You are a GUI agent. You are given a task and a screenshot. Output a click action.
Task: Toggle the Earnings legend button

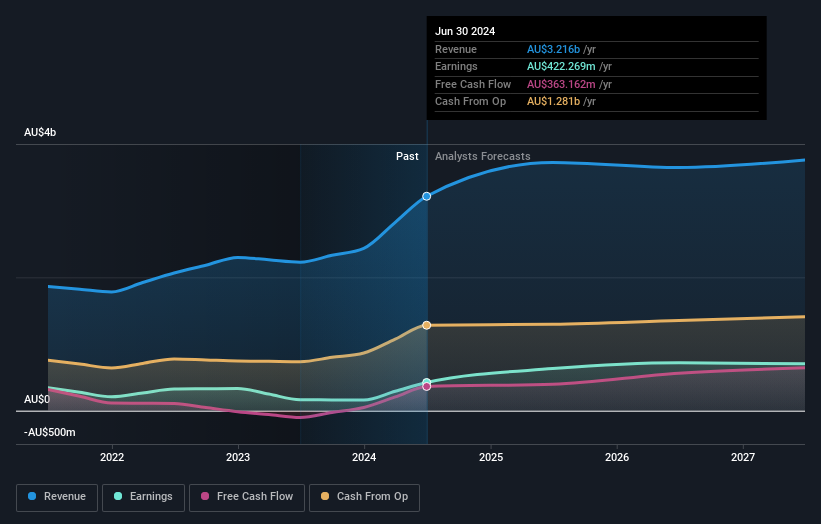[x=143, y=497]
